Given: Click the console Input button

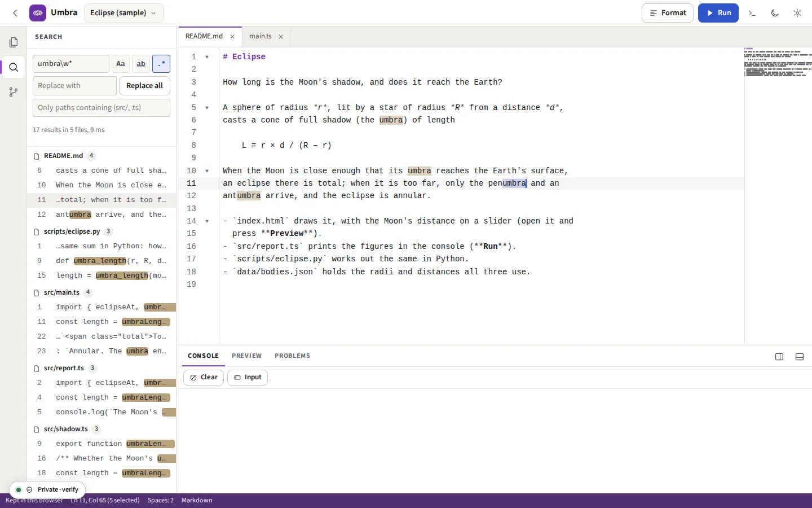Looking at the screenshot, I should [x=248, y=378].
